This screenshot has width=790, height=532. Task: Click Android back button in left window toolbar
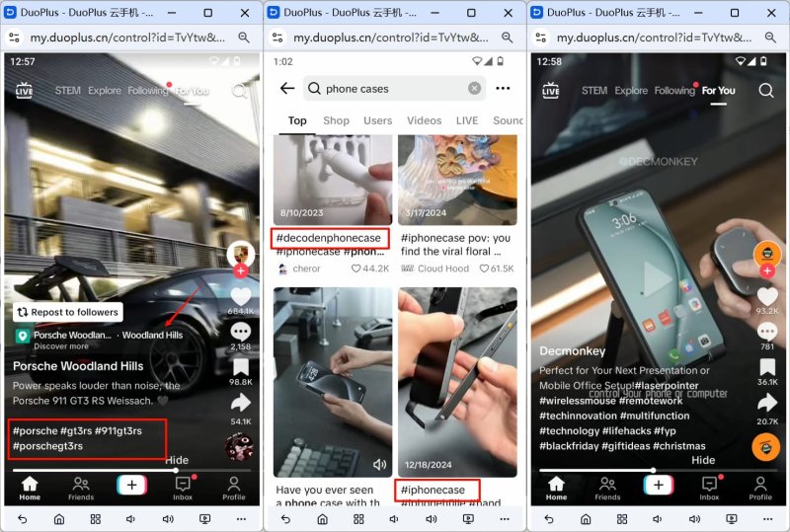click(x=23, y=519)
